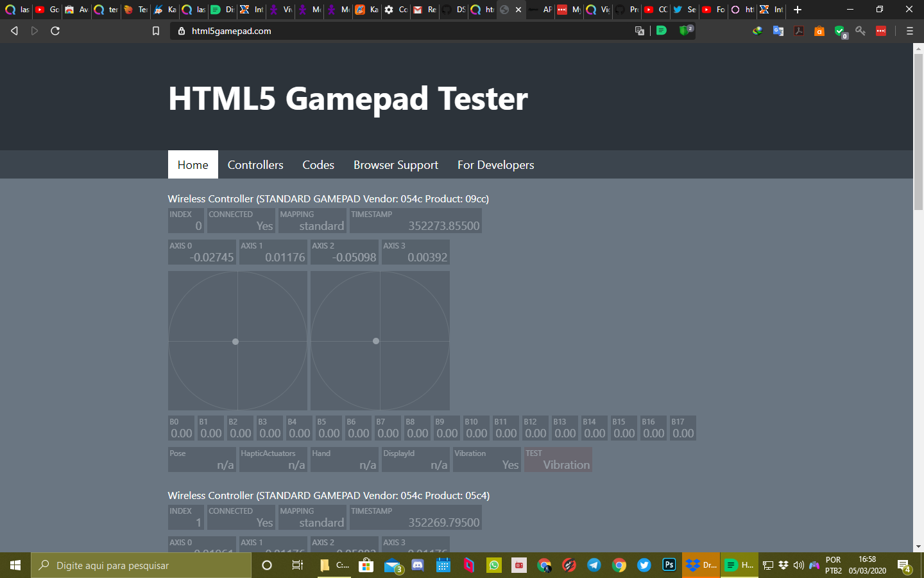Open the Avast Online Security extension

839,30
